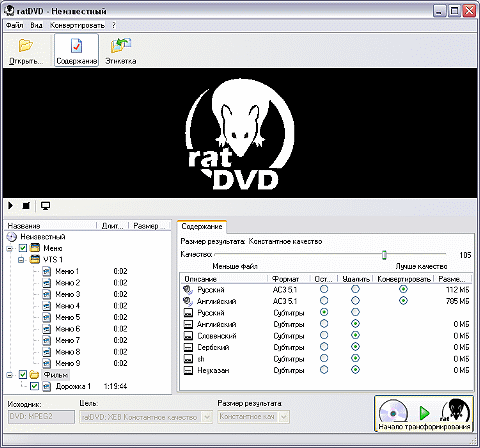The image size is (480, 448).
Task: Click the Меню folder icon in tree
Action: [35, 248]
